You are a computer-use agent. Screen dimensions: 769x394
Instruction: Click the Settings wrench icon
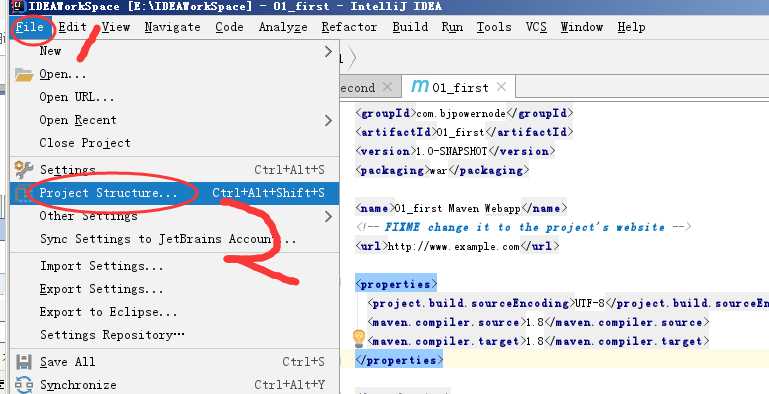24,170
